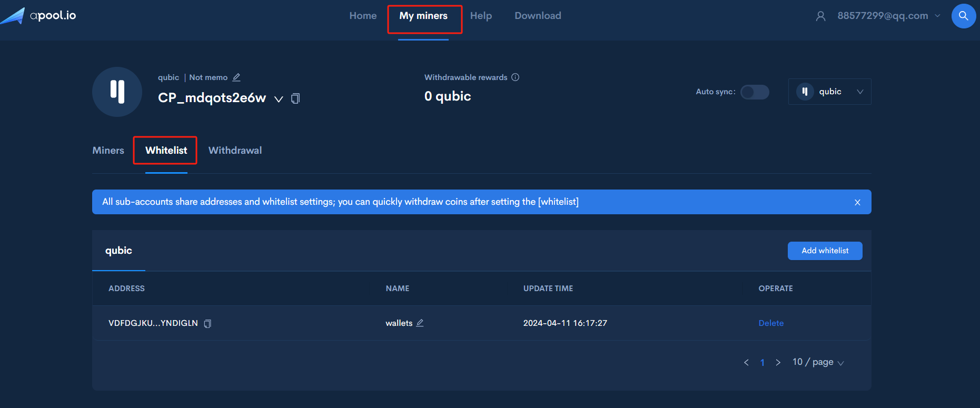Click the large qubic coin avatar
980x408 pixels.
point(117,92)
